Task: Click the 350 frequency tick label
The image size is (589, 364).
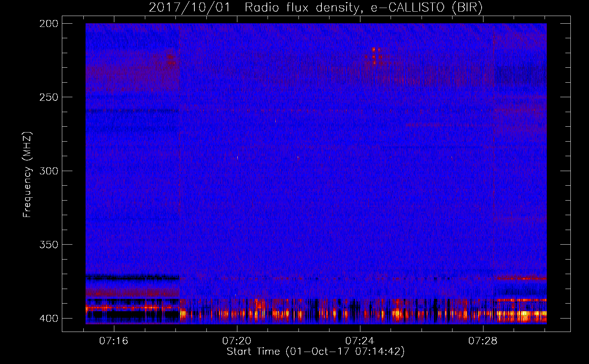Action: coord(49,245)
